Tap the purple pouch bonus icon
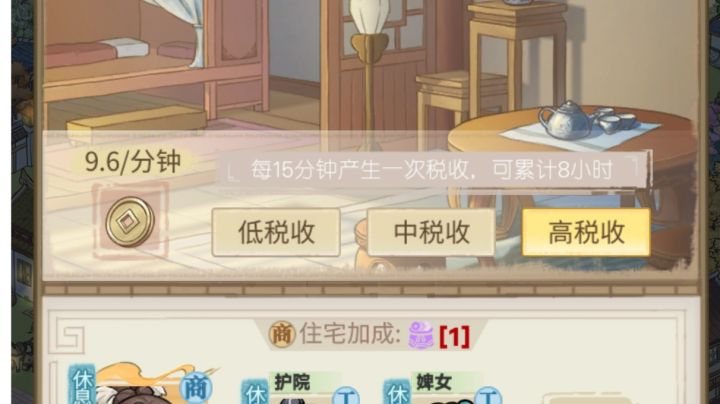720x404 pixels. pos(421,335)
